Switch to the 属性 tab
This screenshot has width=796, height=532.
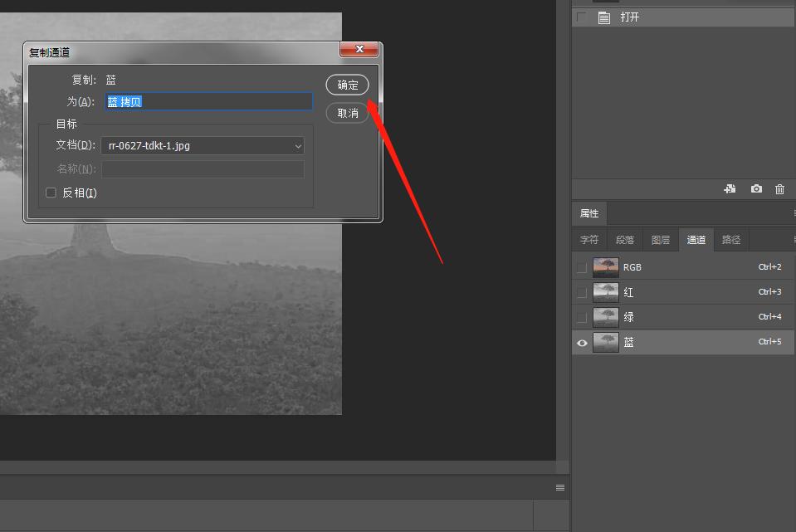click(x=589, y=213)
